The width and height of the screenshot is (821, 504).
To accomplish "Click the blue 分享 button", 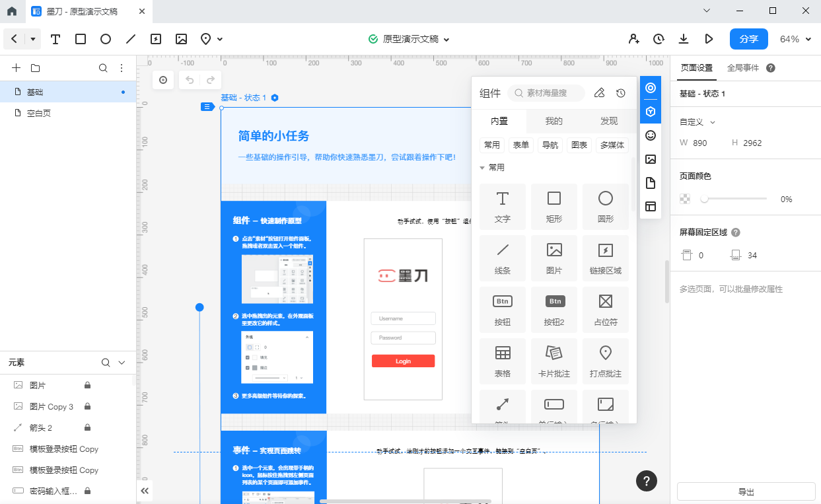I will (748, 39).
